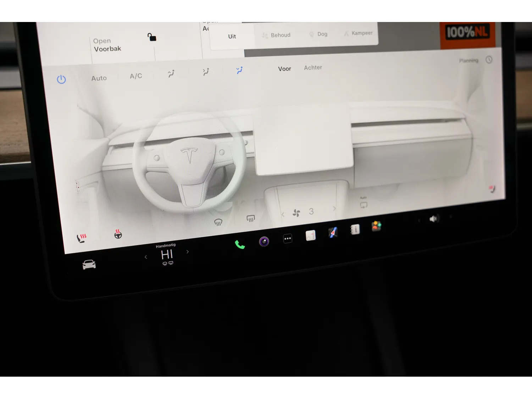
Task: Tap the driver seat heater icon
Action: click(x=82, y=238)
